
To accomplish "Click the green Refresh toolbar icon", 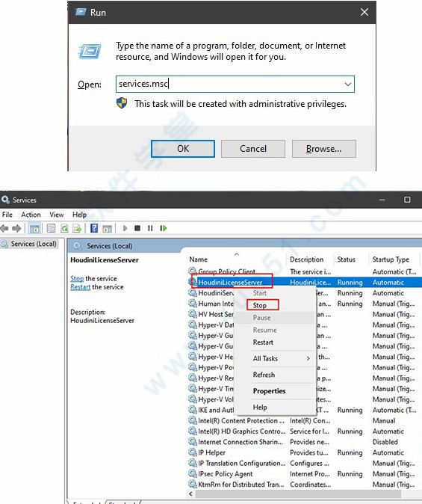I will coord(64,229).
